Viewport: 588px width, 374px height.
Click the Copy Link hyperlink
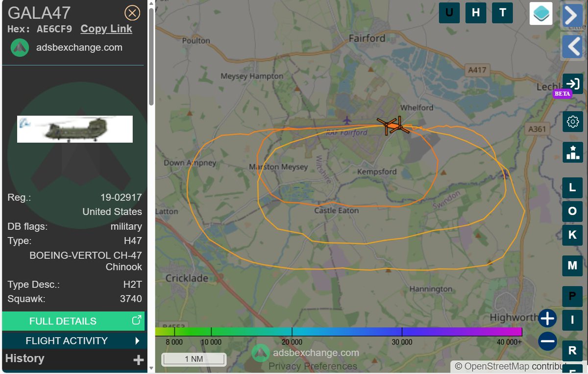click(106, 29)
